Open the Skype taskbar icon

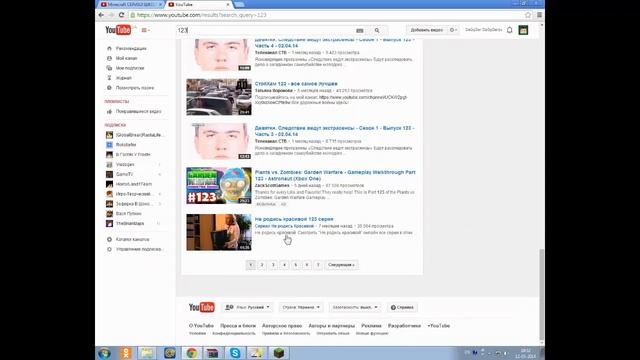pyautogui.click(x=235, y=353)
